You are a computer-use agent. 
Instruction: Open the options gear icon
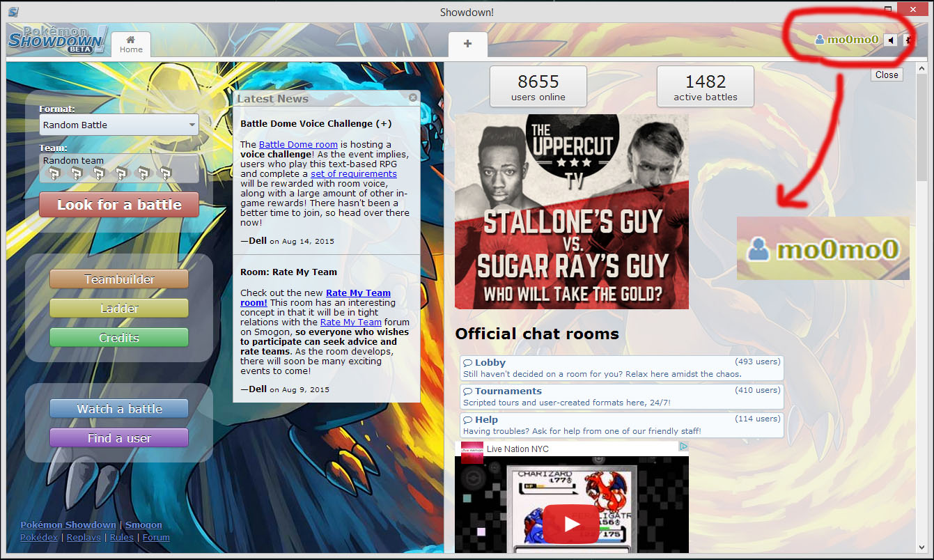coord(907,40)
